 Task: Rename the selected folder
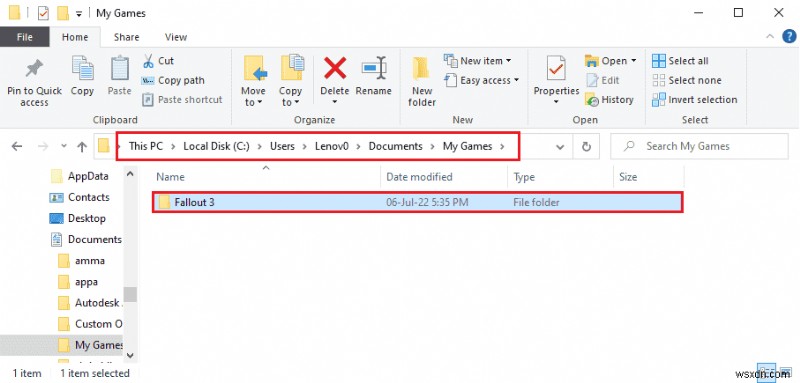(x=373, y=76)
